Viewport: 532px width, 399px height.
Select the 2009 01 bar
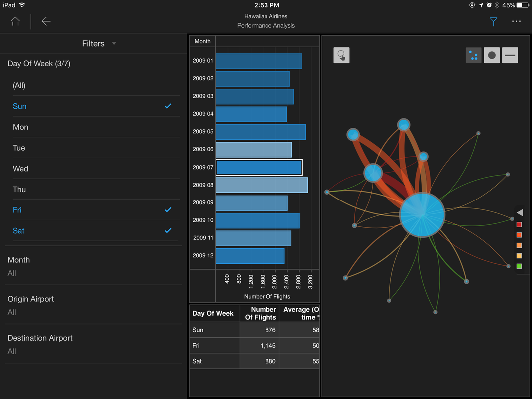point(259,61)
